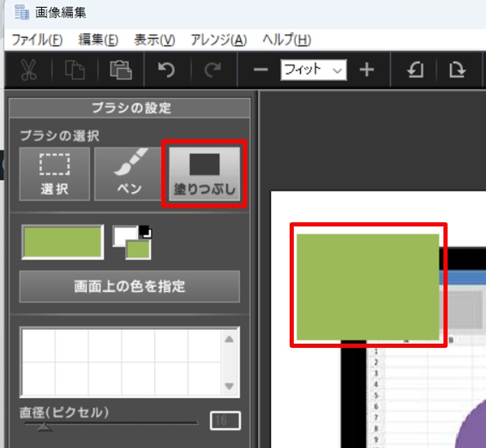The width and height of the screenshot is (486, 448).
Task: Reset colors with small black-white icon
Action: pos(145,232)
